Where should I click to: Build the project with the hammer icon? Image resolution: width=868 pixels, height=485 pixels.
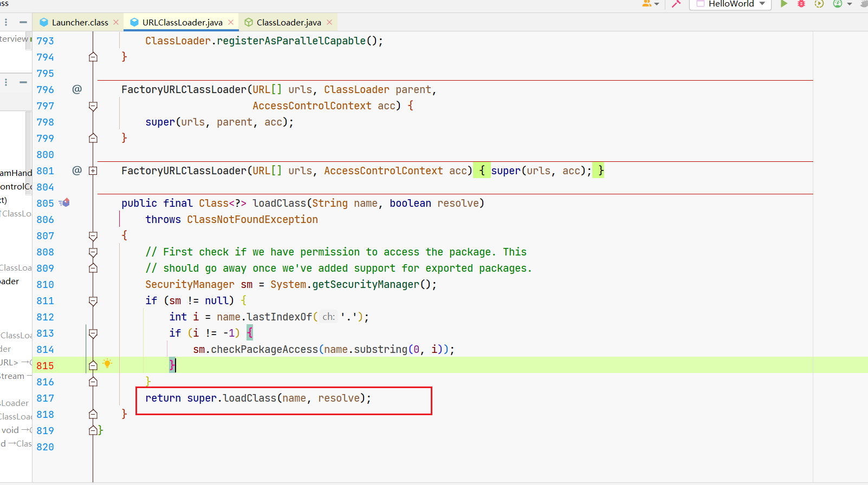click(x=676, y=3)
